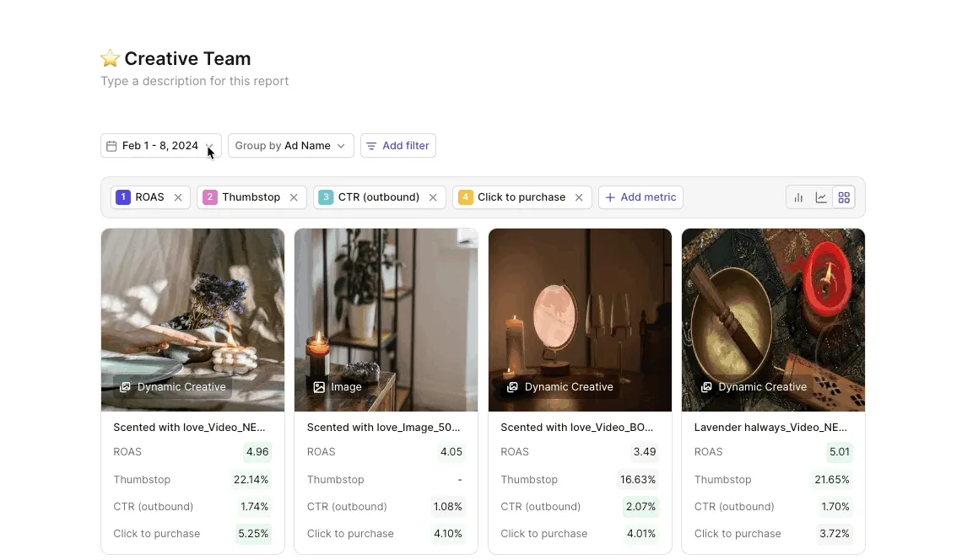The height and width of the screenshot is (560, 962).
Task: Click the Add metric button
Action: [x=640, y=197]
